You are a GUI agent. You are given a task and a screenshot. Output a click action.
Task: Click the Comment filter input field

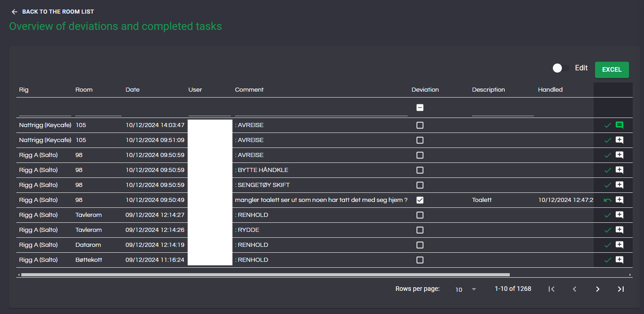(321, 111)
